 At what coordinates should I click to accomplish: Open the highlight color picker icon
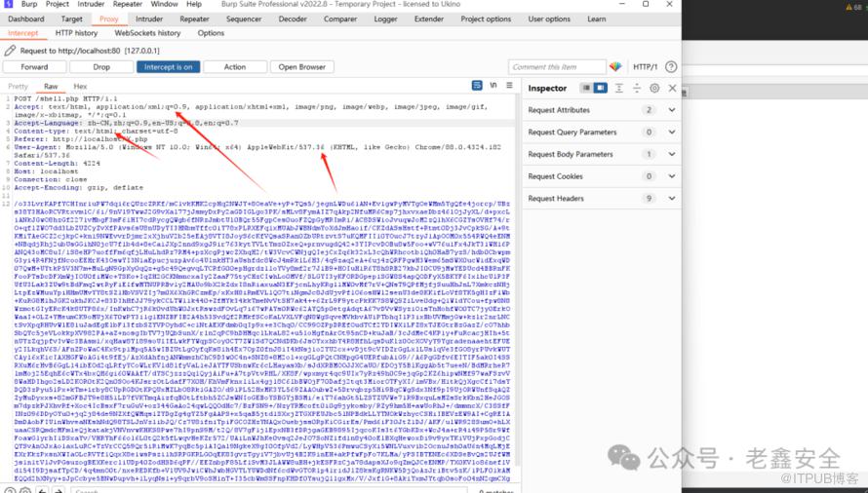(x=615, y=67)
